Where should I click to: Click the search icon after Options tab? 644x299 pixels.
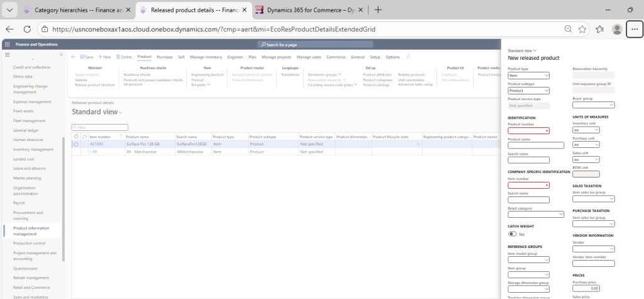(x=409, y=57)
